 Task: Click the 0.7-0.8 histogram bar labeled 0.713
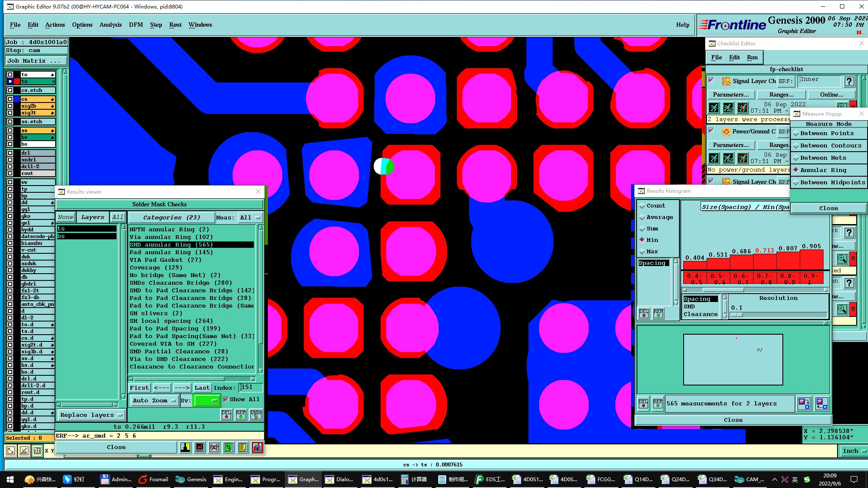pos(765,261)
